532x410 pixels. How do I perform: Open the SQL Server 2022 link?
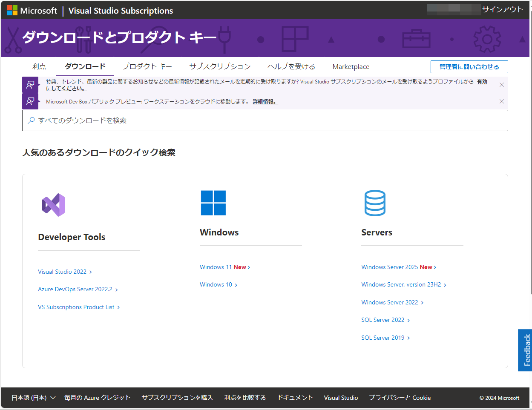[385, 320]
